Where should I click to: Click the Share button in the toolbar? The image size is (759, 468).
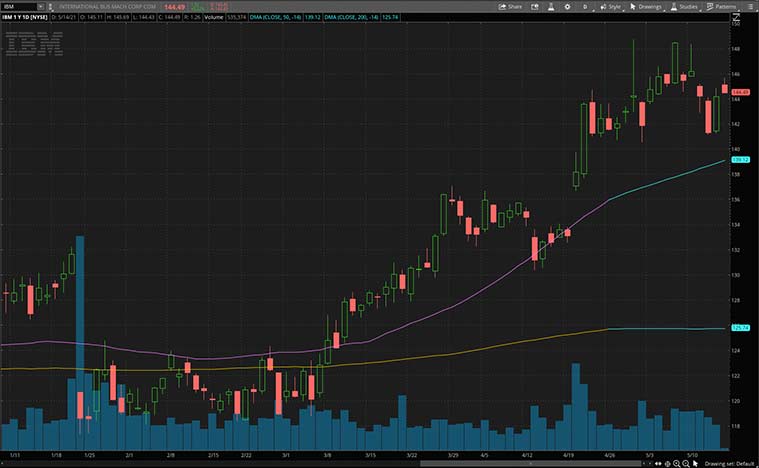tap(511, 6)
